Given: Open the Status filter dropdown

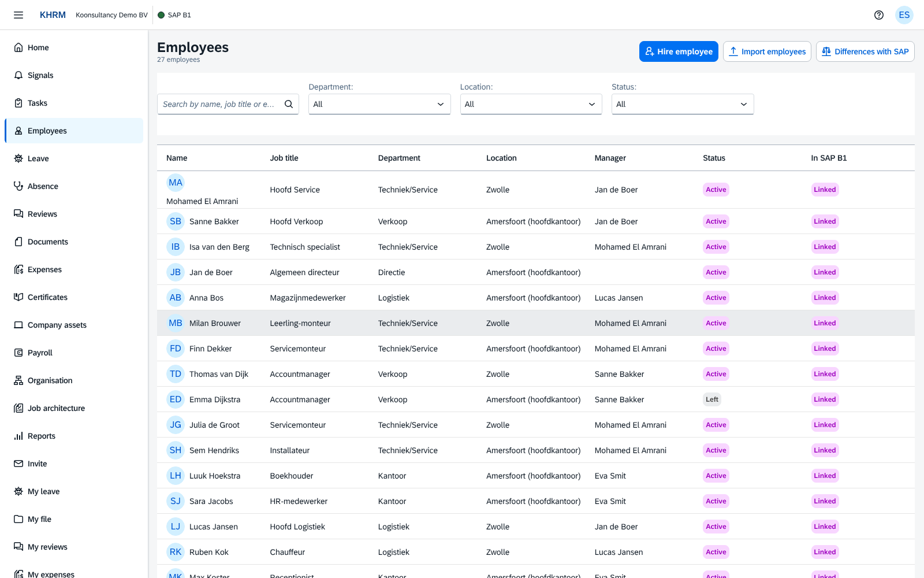Looking at the screenshot, I should pyautogui.click(x=683, y=104).
